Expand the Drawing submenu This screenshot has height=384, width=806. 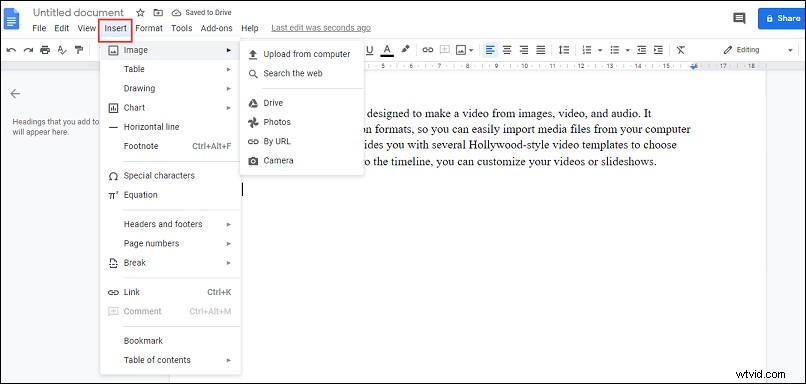[x=170, y=88]
